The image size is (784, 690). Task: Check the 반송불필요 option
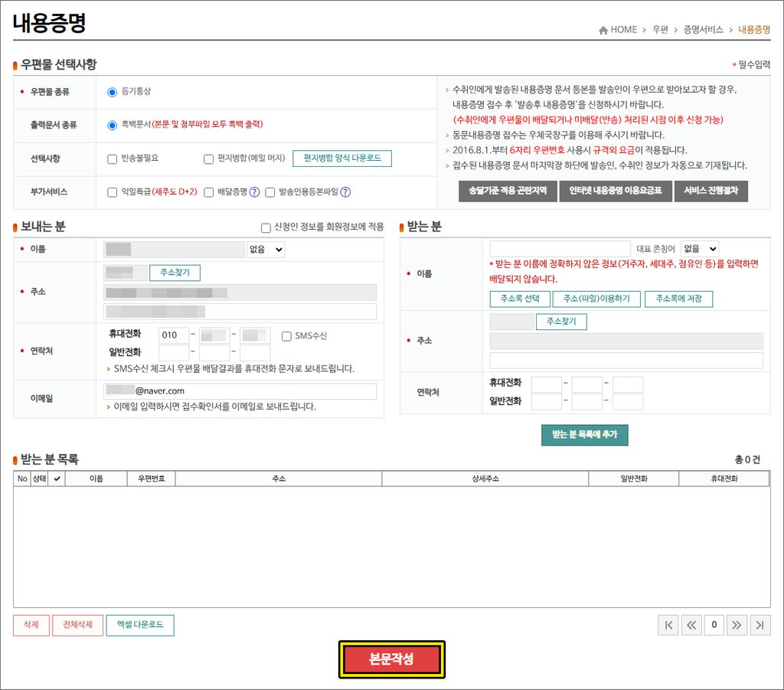[x=112, y=159]
